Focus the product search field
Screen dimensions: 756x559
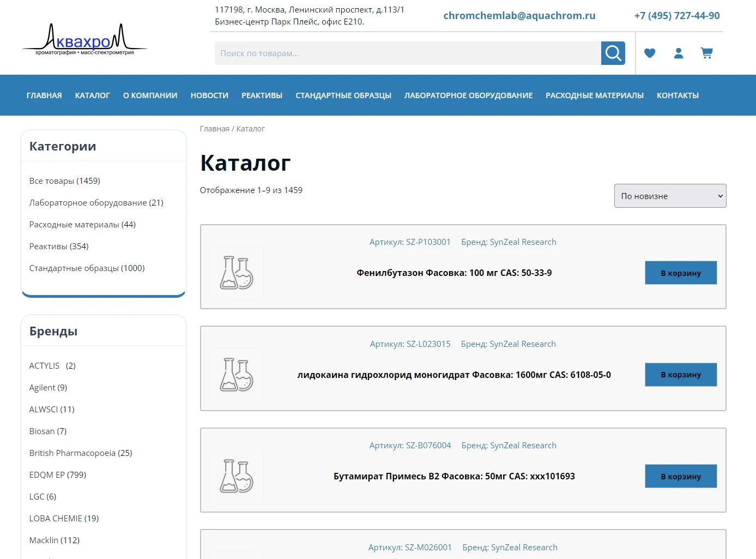(407, 53)
